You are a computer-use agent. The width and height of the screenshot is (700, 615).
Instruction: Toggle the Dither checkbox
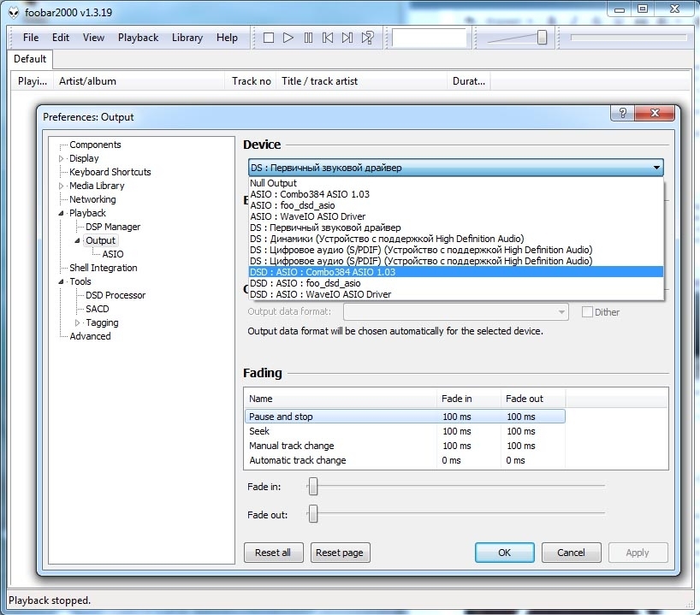click(x=587, y=312)
